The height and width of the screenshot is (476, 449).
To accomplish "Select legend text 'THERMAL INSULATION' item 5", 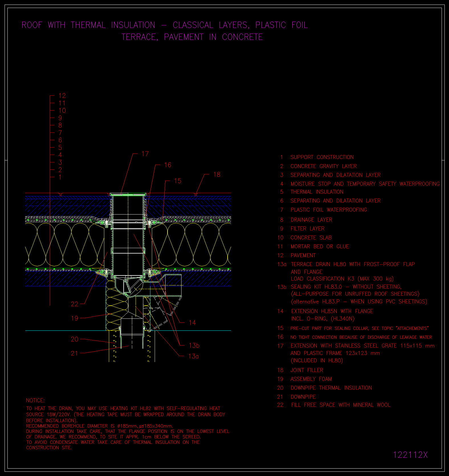I will click(x=317, y=192).
